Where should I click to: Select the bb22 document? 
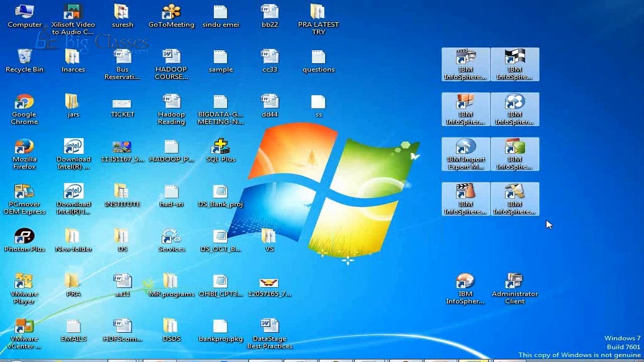[x=270, y=17]
